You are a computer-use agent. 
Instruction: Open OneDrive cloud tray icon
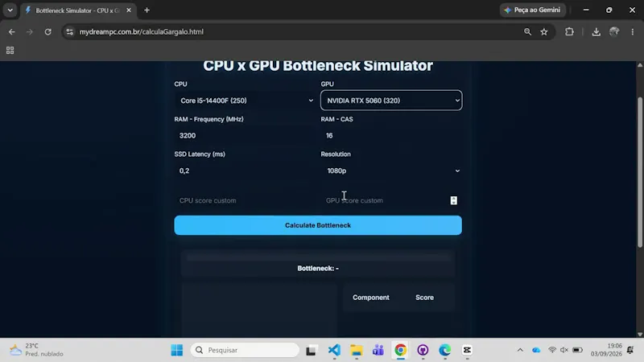[x=536, y=350]
